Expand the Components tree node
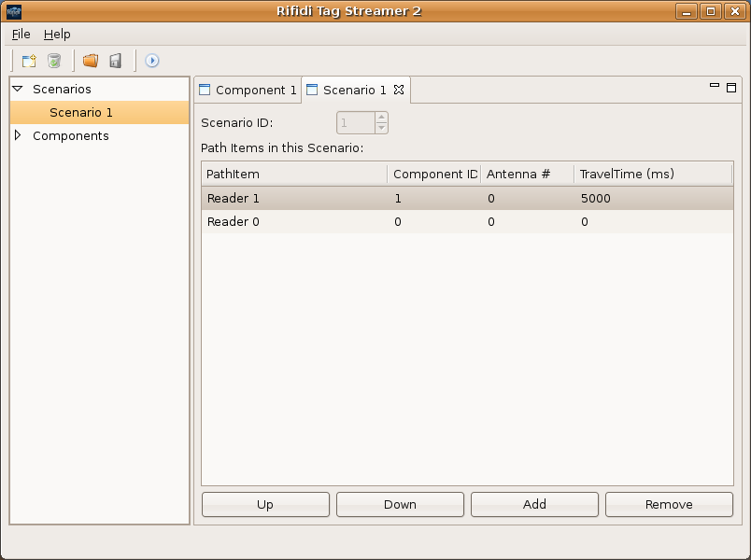The width and height of the screenshot is (751, 560). [17, 136]
